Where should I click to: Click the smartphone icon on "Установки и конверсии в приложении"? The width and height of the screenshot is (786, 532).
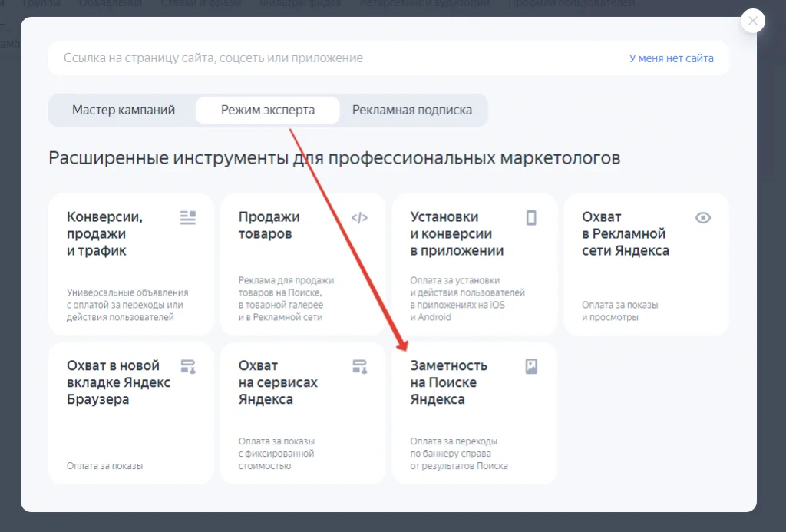point(531,219)
